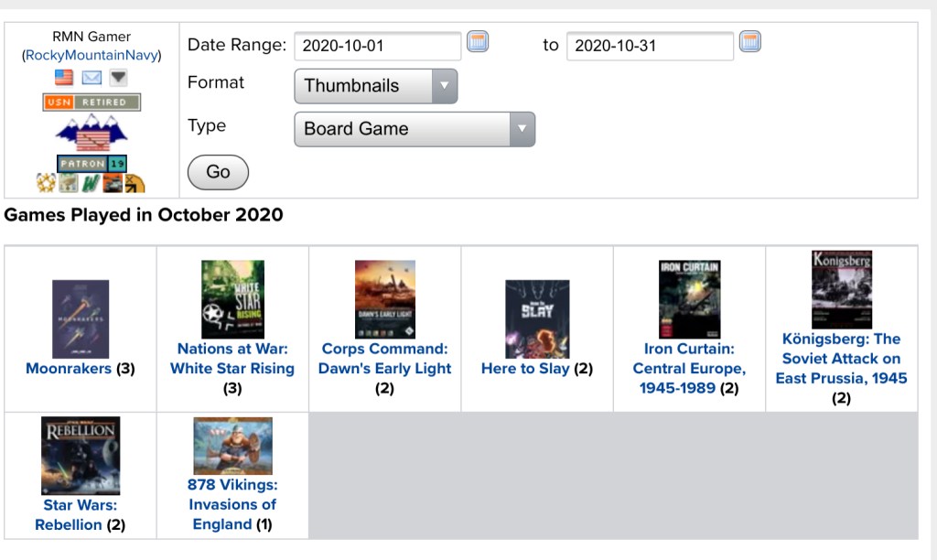Open the Moonrakers game link
The width and height of the screenshot is (937, 560).
coord(69,369)
